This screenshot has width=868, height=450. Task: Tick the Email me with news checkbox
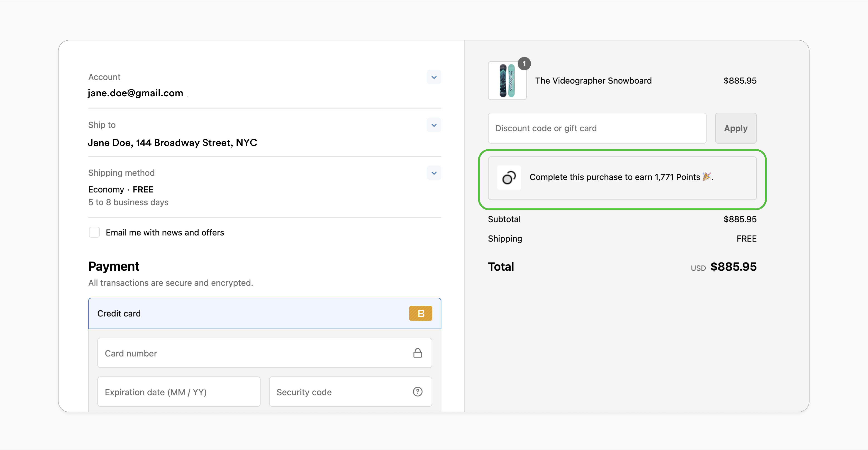tap(94, 232)
